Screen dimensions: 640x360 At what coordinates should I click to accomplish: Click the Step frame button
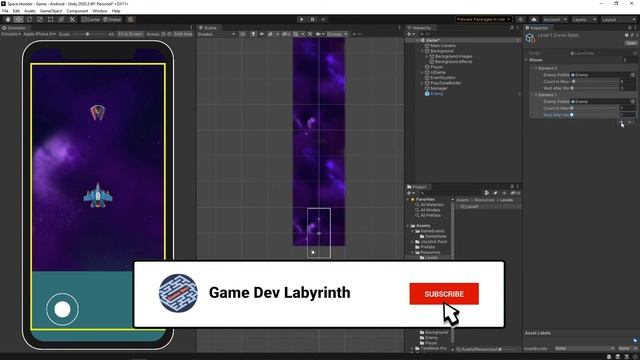click(323, 20)
